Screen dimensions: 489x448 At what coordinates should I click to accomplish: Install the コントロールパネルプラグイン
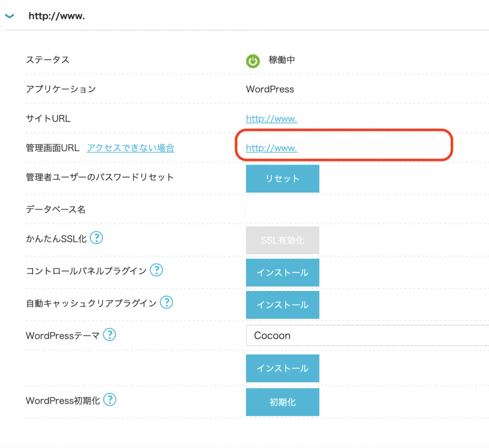click(282, 273)
